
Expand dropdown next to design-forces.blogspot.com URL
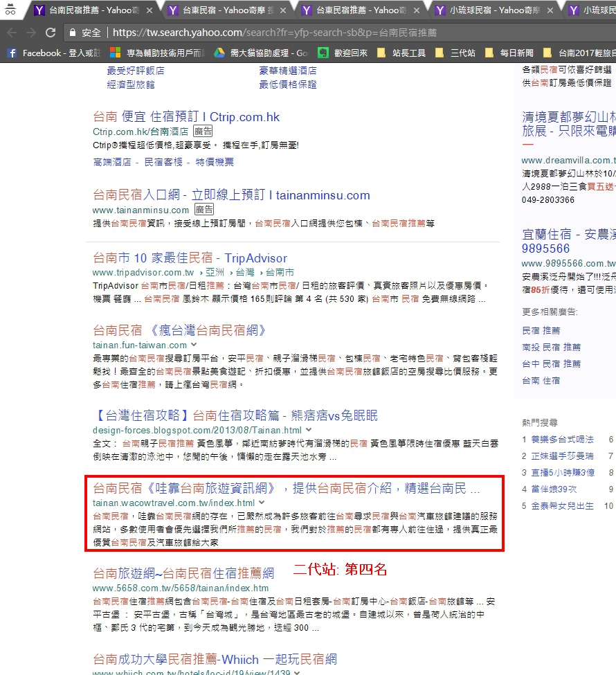pyautogui.click(x=309, y=430)
